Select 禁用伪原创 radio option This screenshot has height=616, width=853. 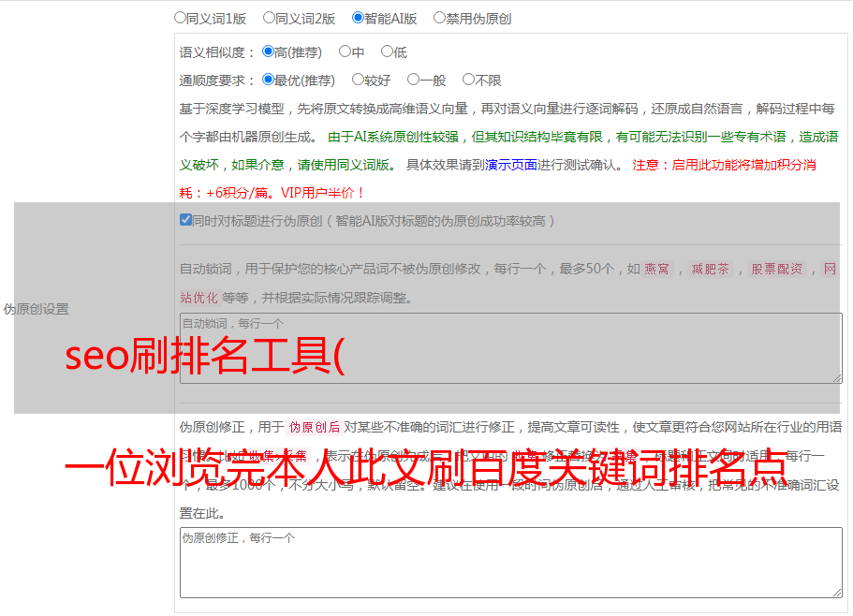click(x=439, y=18)
